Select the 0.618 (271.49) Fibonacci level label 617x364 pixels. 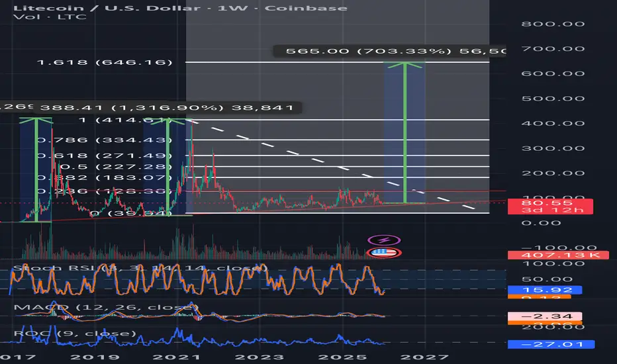(105, 156)
